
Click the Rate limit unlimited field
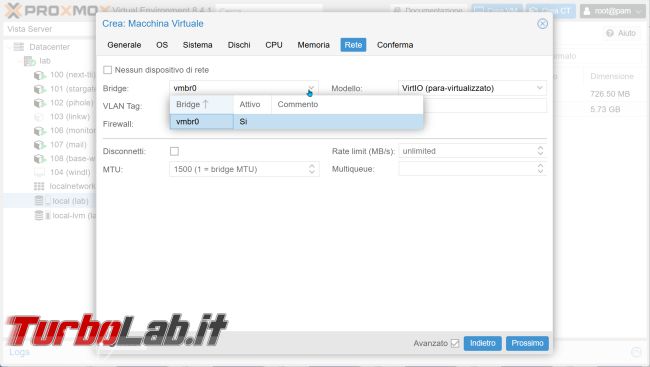(467, 151)
